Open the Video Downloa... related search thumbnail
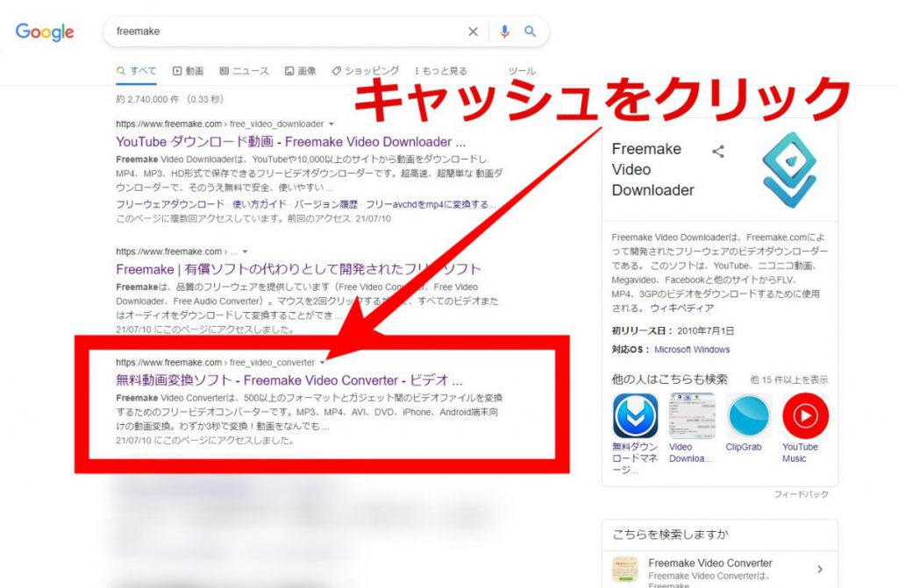The image size is (898, 588). tap(692, 415)
